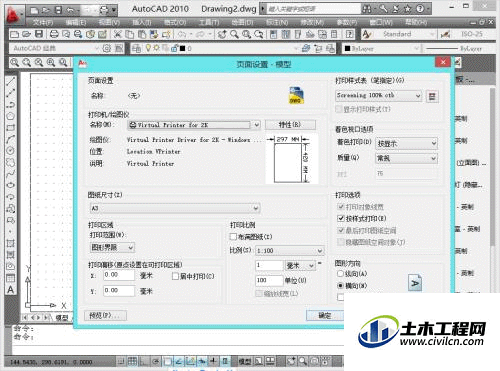Click the Save icon in the standard toolbar
This screenshot has height=371, width=500.
click(x=39, y=34)
